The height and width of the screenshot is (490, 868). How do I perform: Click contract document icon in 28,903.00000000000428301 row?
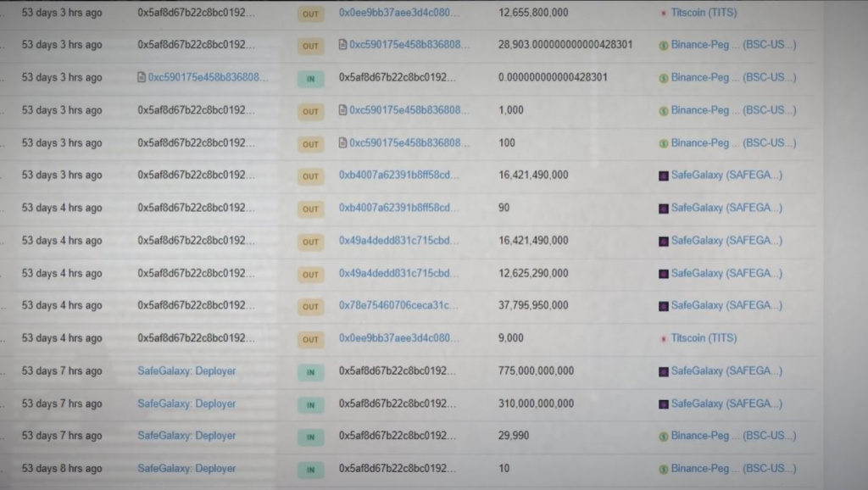(x=342, y=45)
